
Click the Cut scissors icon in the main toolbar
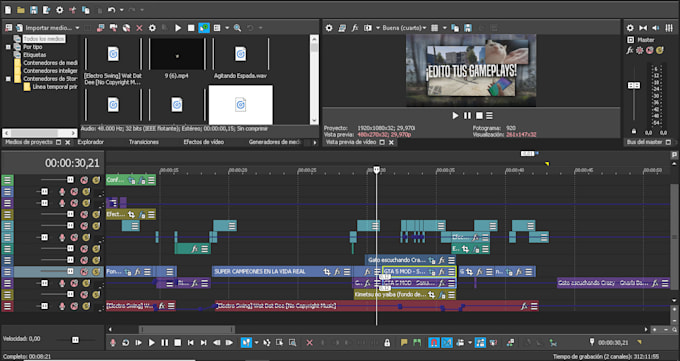[72, 10]
